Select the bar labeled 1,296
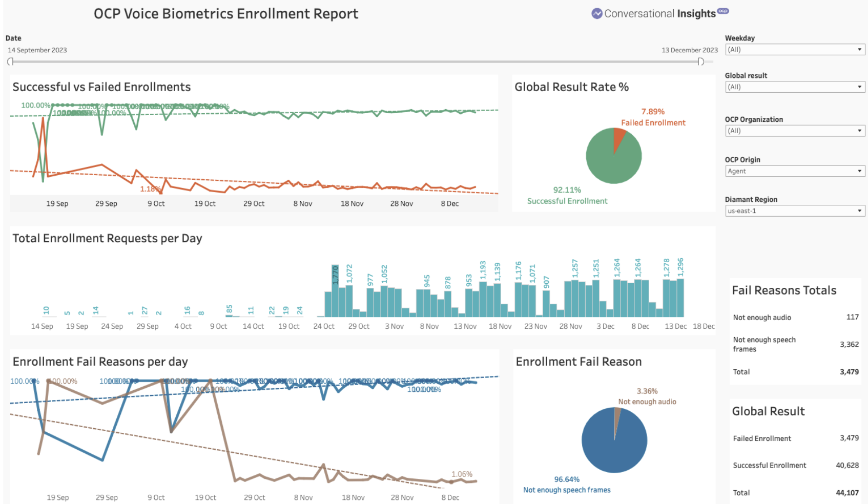Image resolution: width=868 pixels, height=504 pixels. pyautogui.click(x=680, y=298)
